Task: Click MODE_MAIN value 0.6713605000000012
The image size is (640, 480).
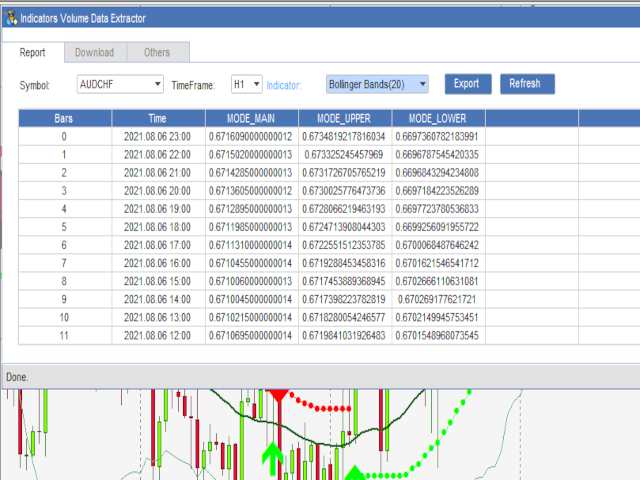Action: coord(251,191)
